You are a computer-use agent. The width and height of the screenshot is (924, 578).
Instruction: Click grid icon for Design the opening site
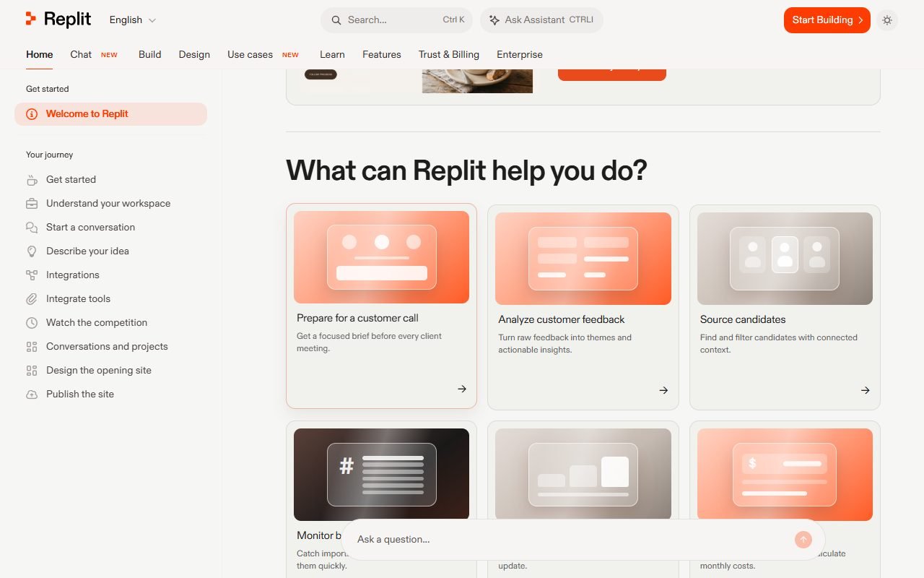pos(32,371)
